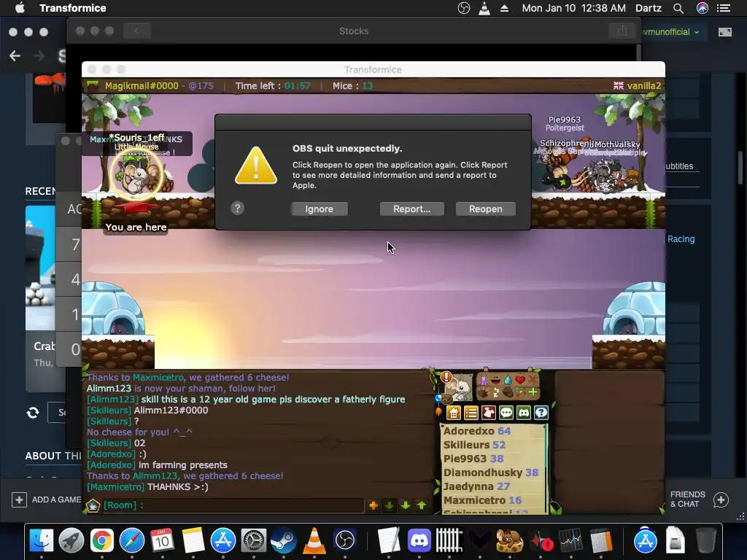The image size is (747, 560).
Task: Open Transformice mouse icon in Dock
Action: point(509,540)
